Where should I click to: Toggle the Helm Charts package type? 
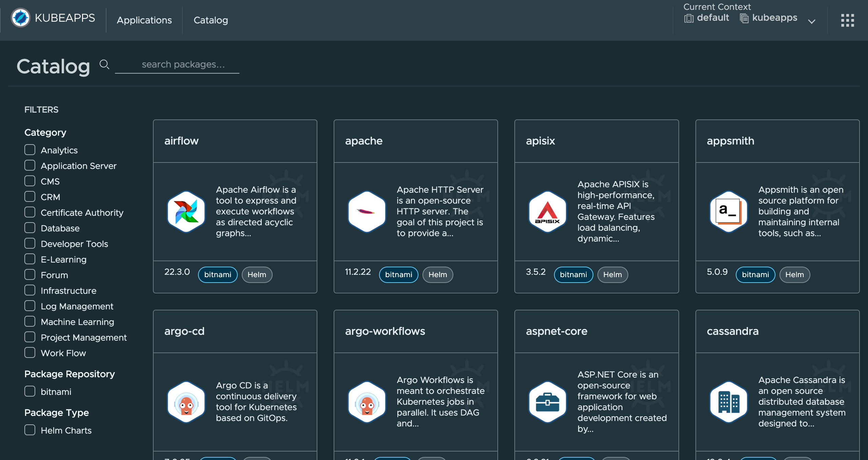(x=30, y=430)
